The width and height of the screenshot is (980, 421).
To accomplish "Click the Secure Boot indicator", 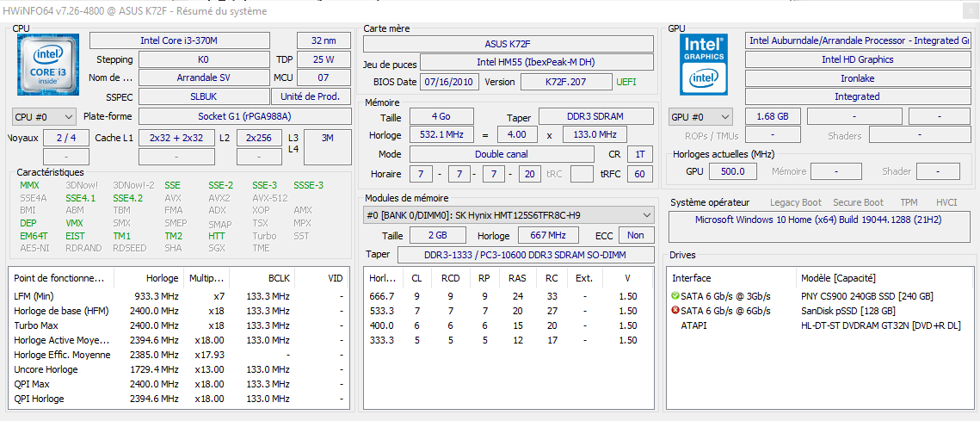I will click(857, 202).
